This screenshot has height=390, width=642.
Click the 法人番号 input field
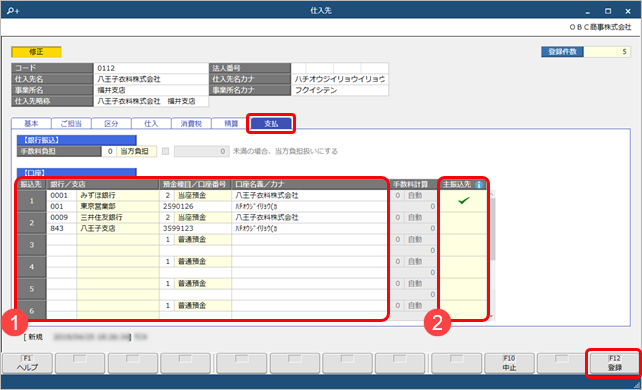pos(339,68)
